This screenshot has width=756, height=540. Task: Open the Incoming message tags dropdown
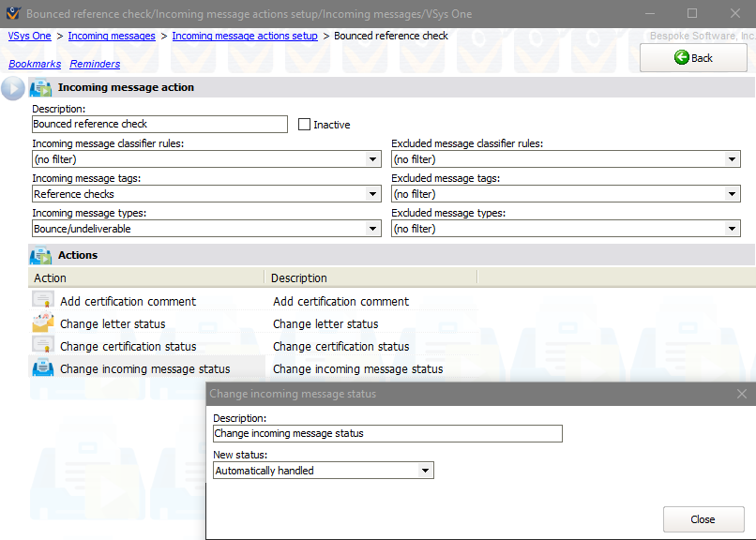click(373, 194)
